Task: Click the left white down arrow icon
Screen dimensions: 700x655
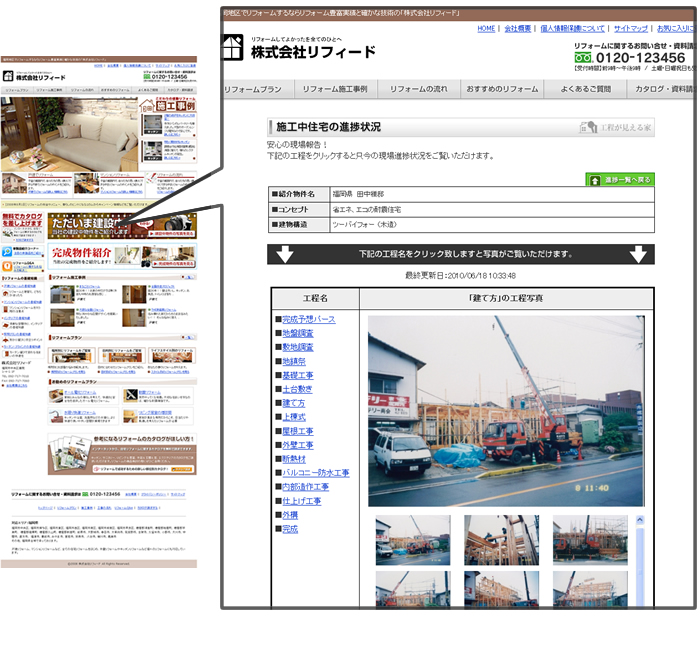Action: click(285, 254)
